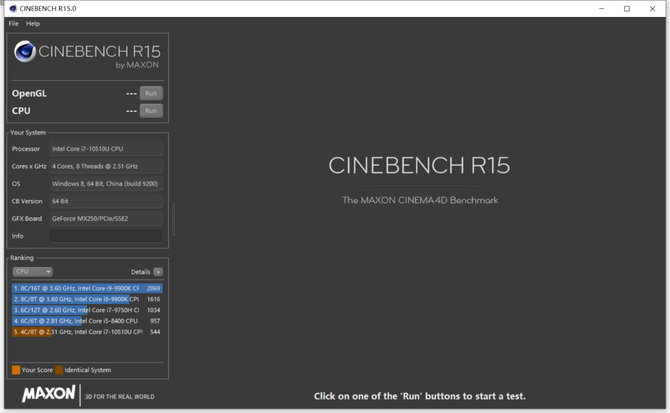Run the CPU benchmark test
Viewport: 670px width, 413px height.
pos(151,111)
